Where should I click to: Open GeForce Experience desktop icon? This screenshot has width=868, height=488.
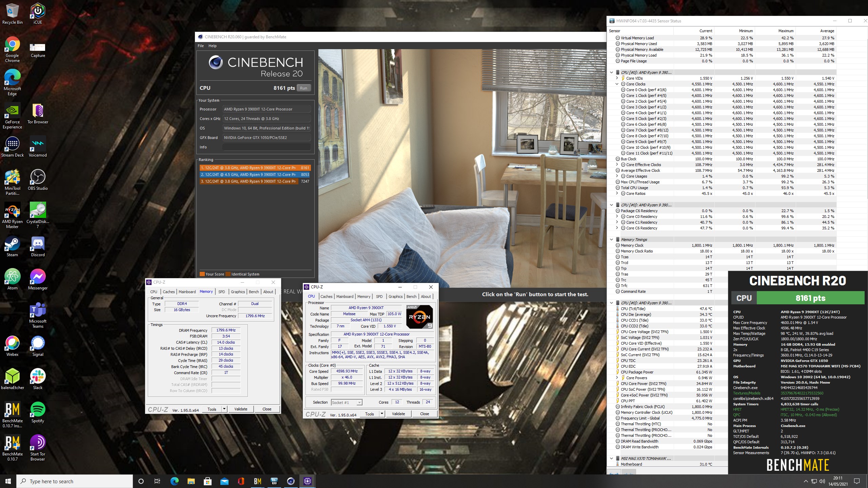point(13,116)
